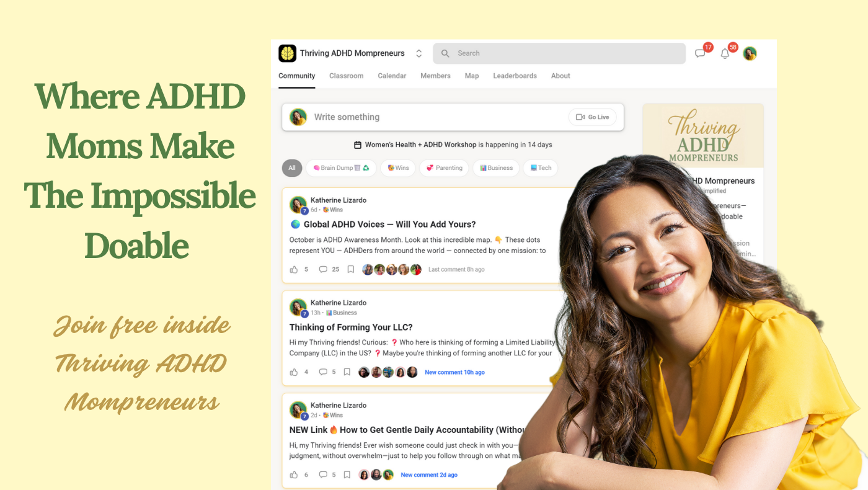
Task: Bookmark the Gentle Daily Accountability post
Action: [x=347, y=474]
